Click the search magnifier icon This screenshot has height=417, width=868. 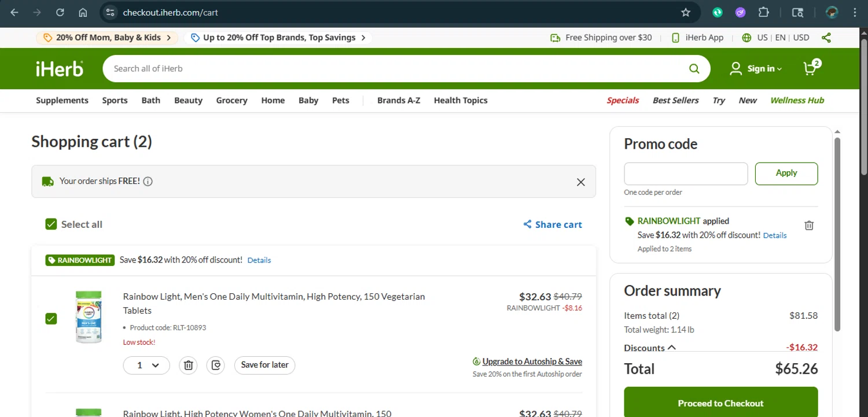coord(694,69)
